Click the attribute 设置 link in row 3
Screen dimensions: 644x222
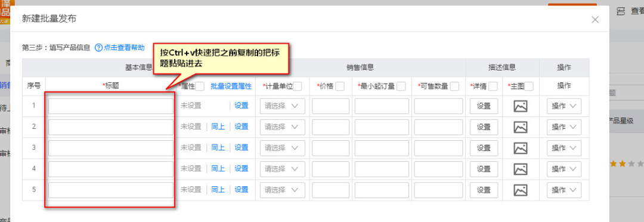pyautogui.click(x=241, y=147)
